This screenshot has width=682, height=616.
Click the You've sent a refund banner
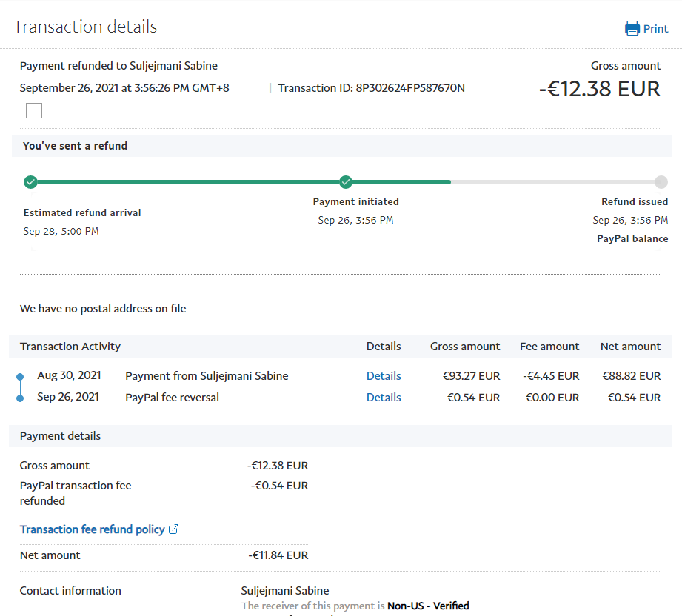click(x=75, y=146)
